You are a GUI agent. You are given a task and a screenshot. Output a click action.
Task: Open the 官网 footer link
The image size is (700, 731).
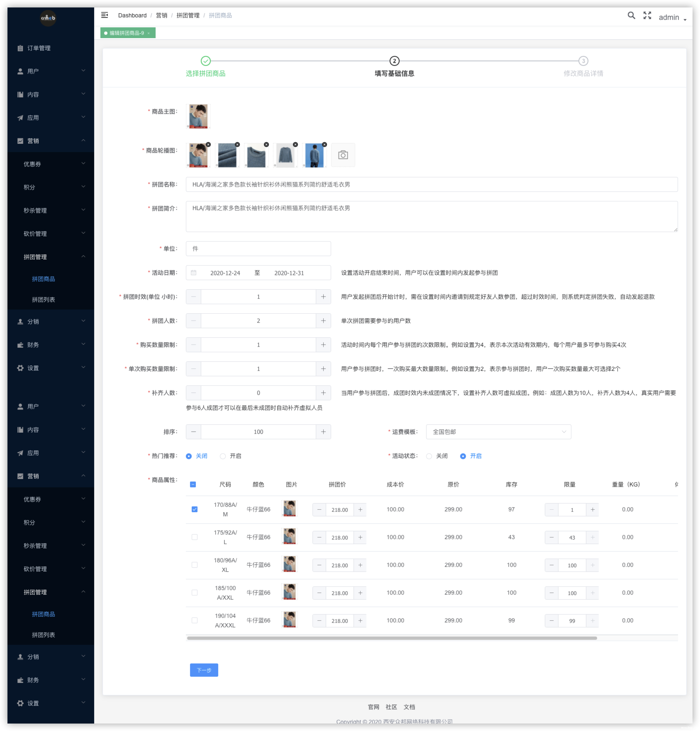373,707
